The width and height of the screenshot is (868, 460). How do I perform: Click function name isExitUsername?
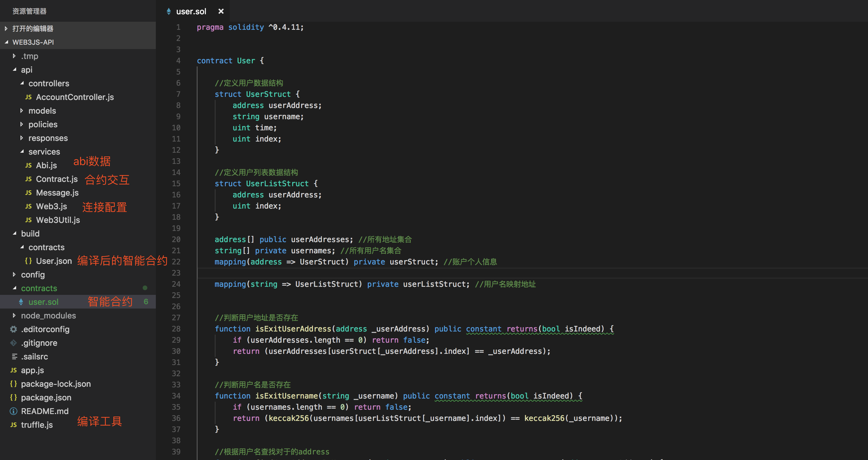287,396
